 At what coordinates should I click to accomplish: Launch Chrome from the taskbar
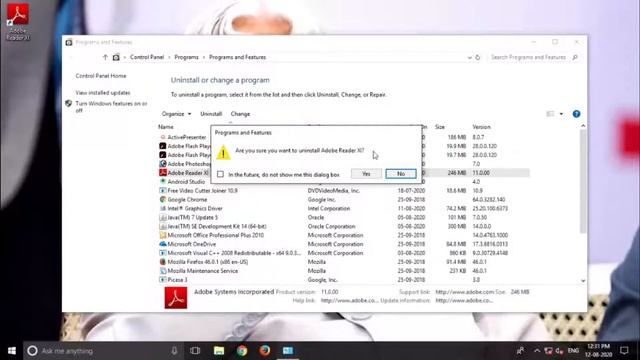click(x=242, y=351)
